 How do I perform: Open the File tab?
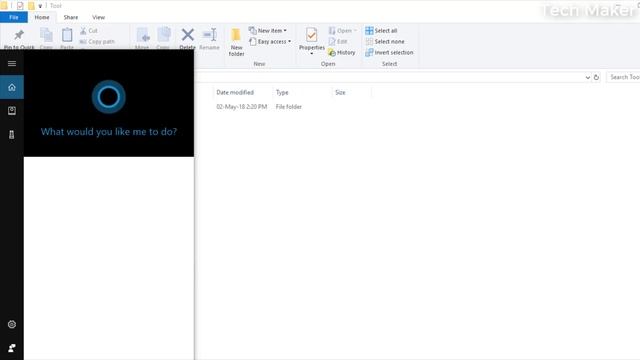coord(14,17)
